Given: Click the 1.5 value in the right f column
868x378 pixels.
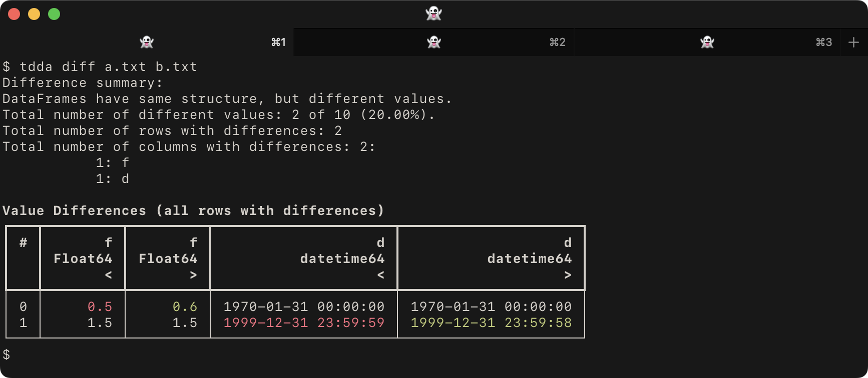Looking at the screenshot, I should point(185,322).
